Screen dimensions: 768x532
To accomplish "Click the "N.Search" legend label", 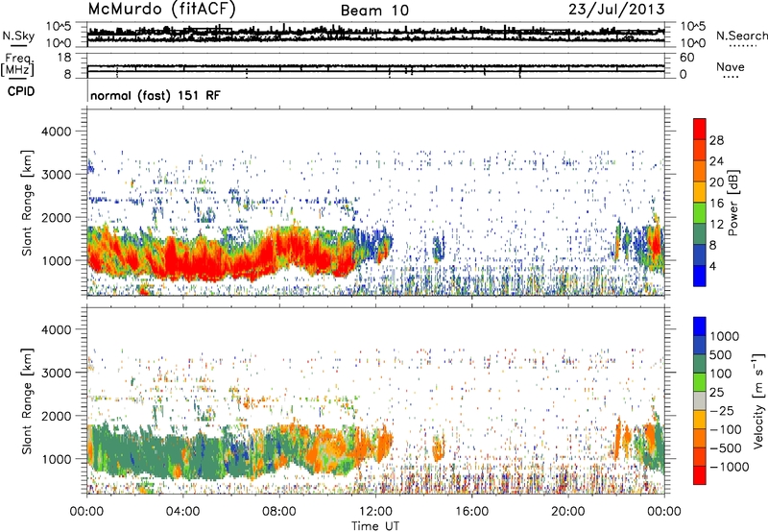I will pyautogui.click(x=741, y=36).
